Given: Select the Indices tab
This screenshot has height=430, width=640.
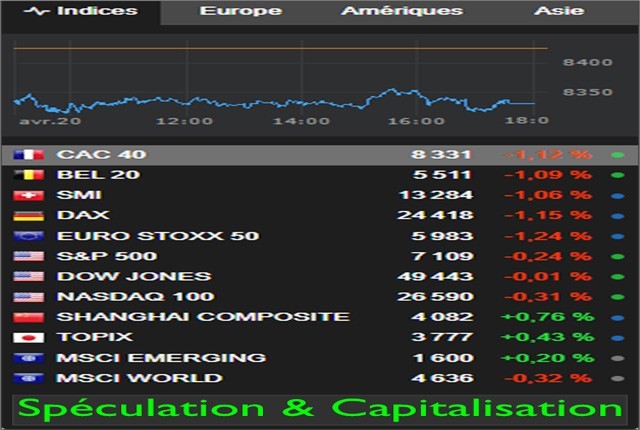Looking at the screenshot, I should point(83,12).
